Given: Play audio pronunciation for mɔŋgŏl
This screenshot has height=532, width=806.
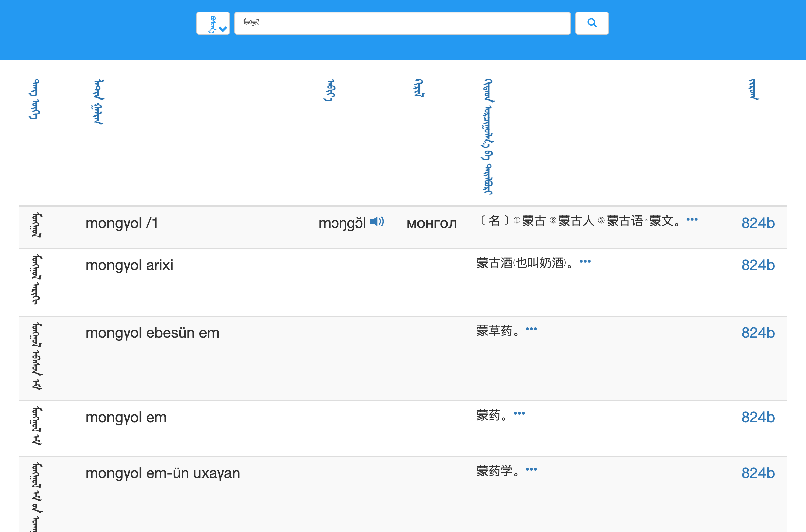Looking at the screenshot, I should pyautogui.click(x=377, y=221).
